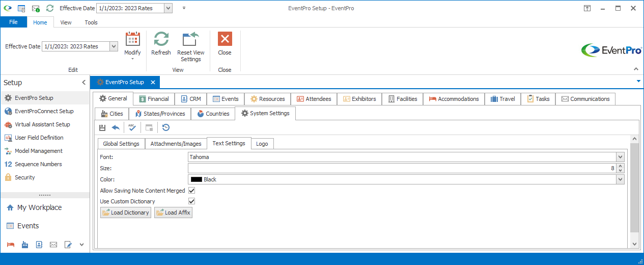This screenshot has width=644, height=265.
Task: Open the Events setup tab
Action: pyautogui.click(x=226, y=99)
